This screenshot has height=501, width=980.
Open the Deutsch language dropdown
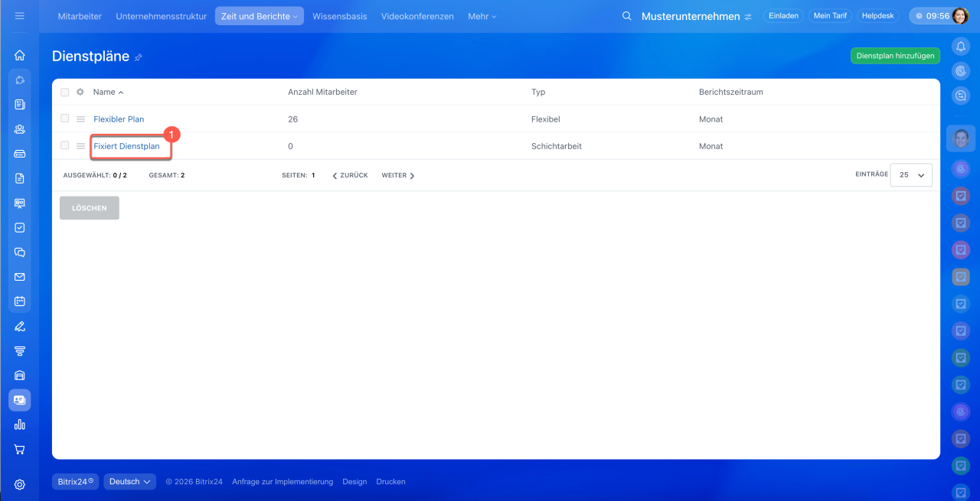[x=129, y=482]
